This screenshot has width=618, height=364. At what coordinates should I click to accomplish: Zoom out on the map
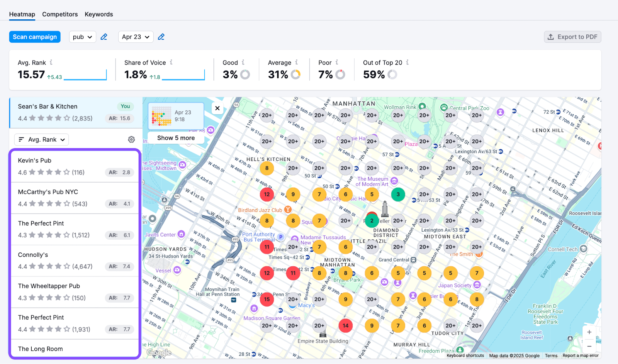point(589,346)
